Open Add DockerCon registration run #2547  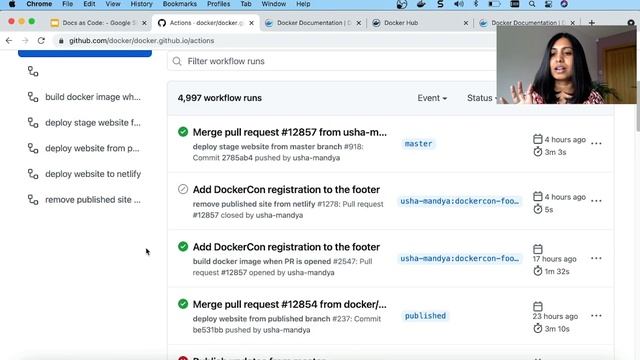286,247
